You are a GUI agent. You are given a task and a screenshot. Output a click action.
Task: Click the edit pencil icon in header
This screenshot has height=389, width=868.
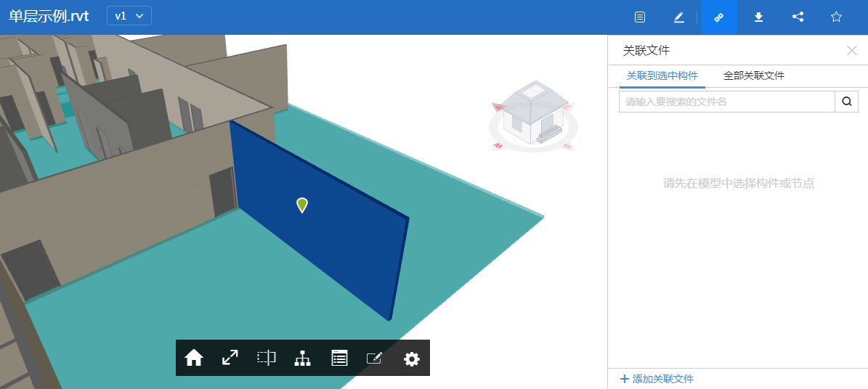pyautogui.click(x=679, y=17)
